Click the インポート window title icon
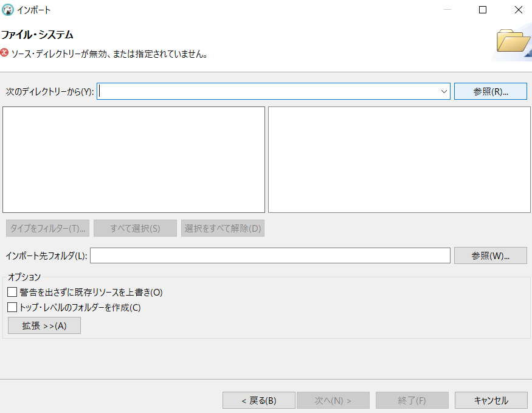 tap(8, 10)
